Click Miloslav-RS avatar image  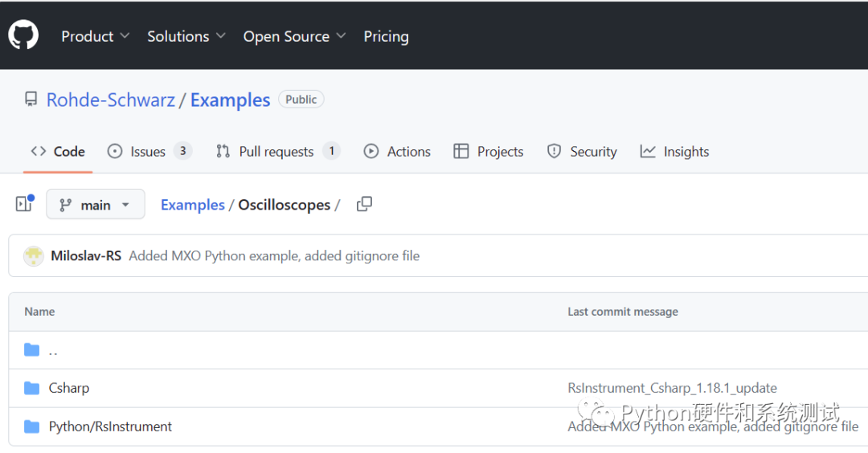pyautogui.click(x=33, y=256)
